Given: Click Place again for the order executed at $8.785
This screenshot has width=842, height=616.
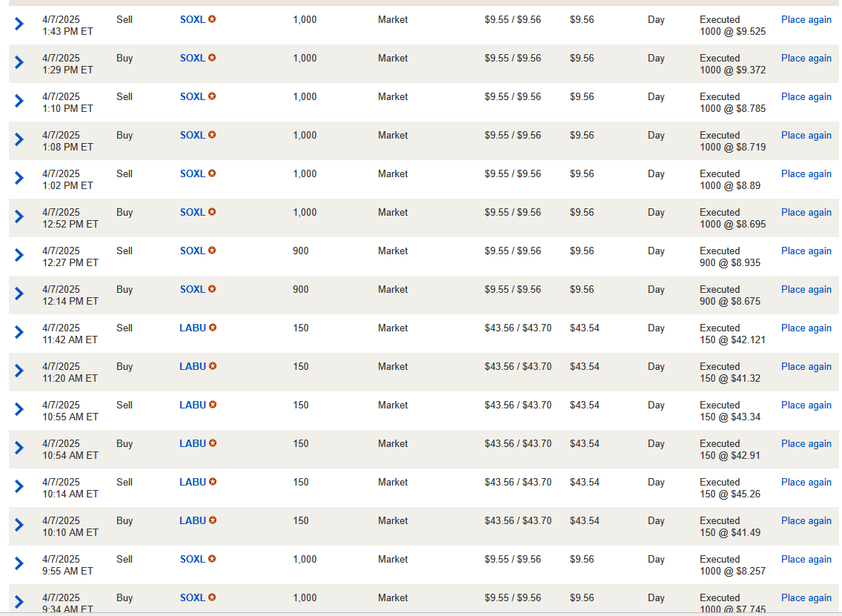Looking at the screenshot, I should [806, 97].
